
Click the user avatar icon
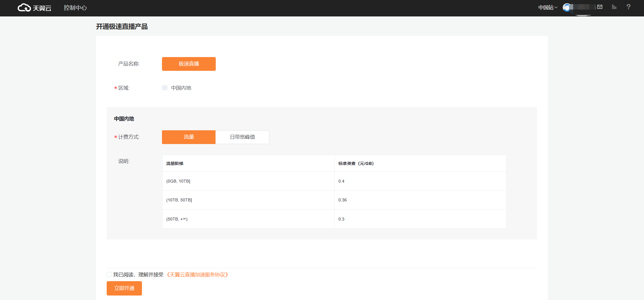tap(567, 7)
